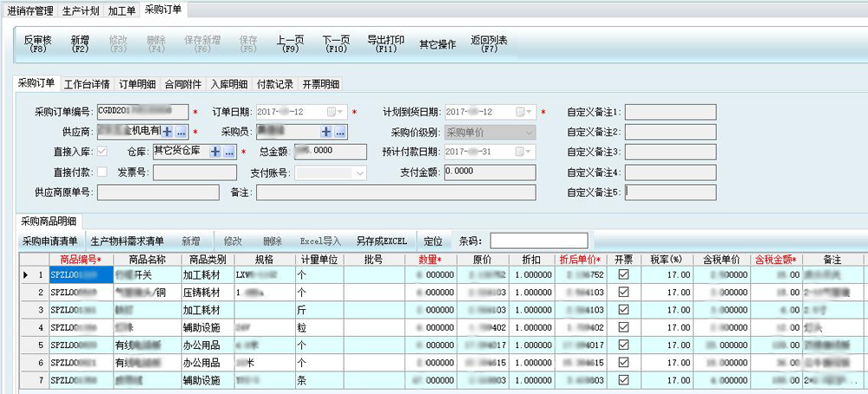Expand the 计划到货日期 date dropdown arrow
This screenshot has width=868, height=394.
click(x=529, y=112)
